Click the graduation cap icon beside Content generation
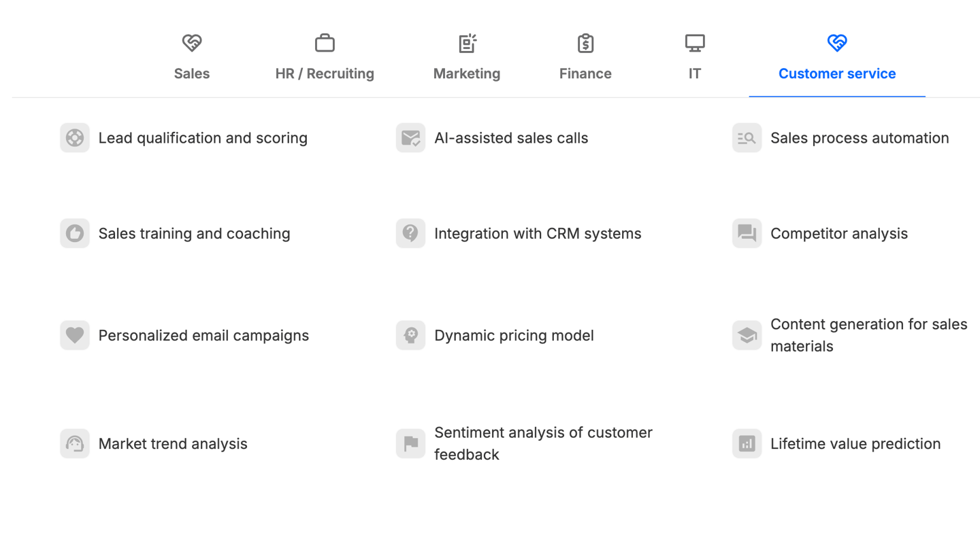Image resolution: width=980 pixels, height=544 pixels. [x=747, y=335]
